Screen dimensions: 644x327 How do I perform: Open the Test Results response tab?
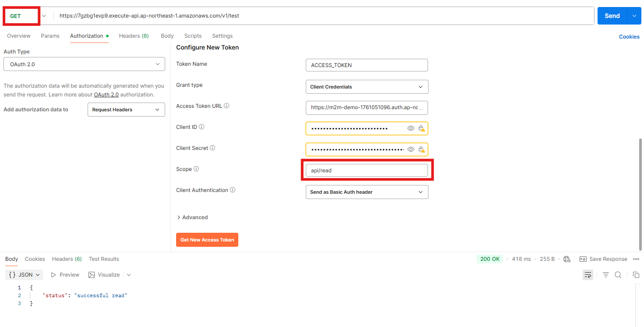[x=104, y=259]
